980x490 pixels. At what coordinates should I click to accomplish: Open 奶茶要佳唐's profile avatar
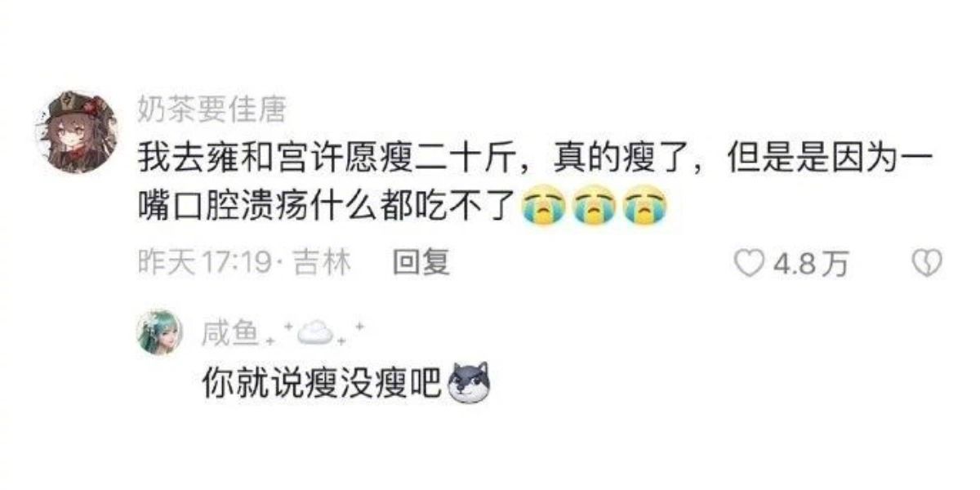pos(78,132)
